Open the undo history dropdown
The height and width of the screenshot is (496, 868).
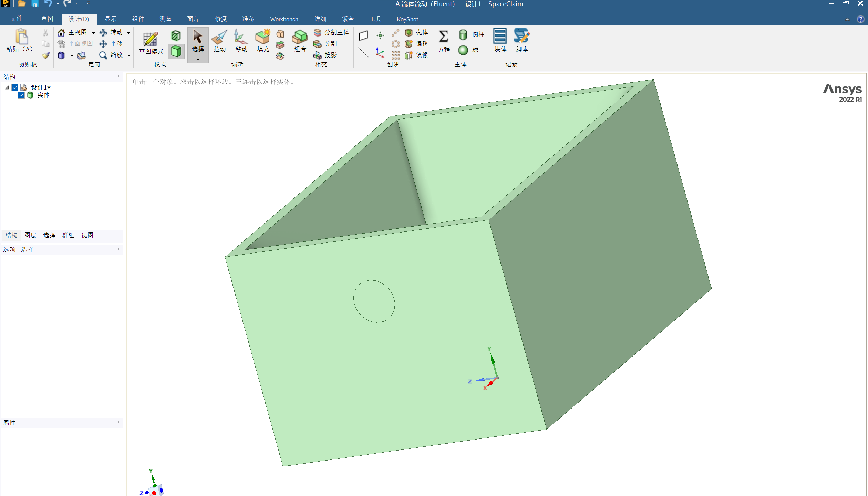[x=58, y=3]
